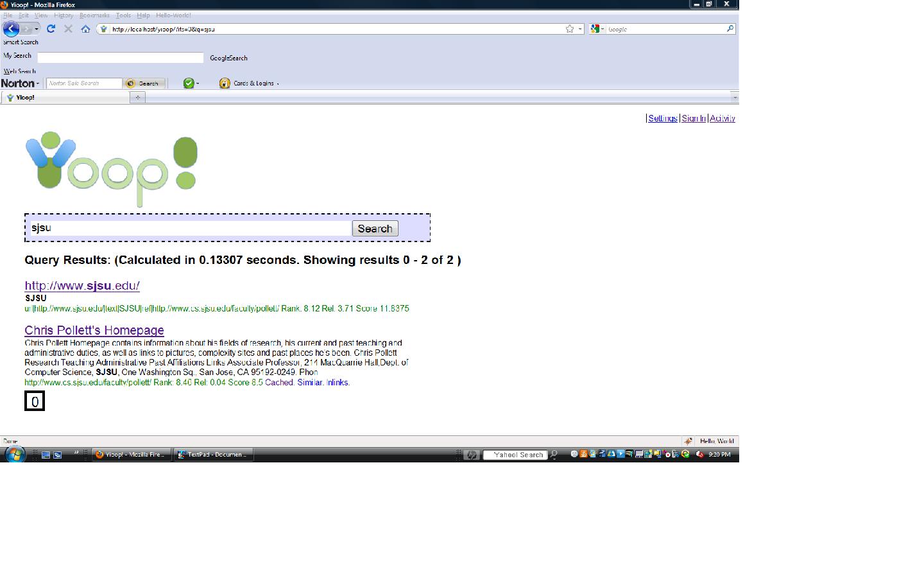The image size is (924, 578).
Task: Expand the quick launch overflow chevron
Action: [76, 452]
